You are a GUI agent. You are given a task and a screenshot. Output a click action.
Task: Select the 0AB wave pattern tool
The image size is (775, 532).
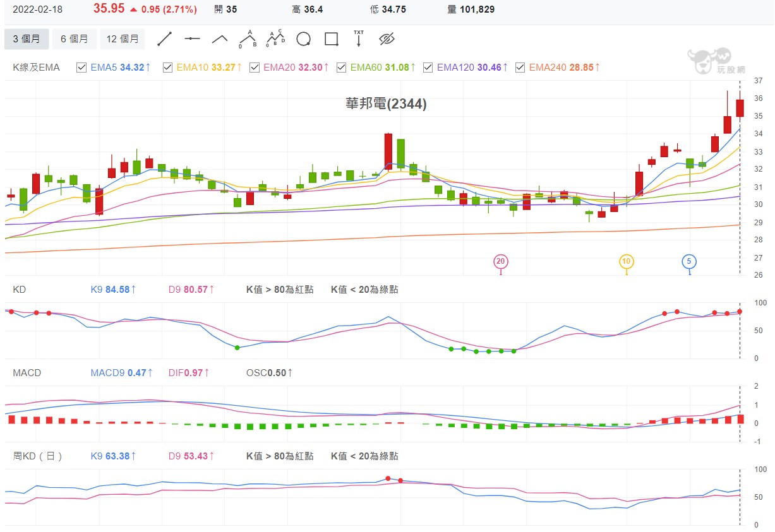pos(248,39)
